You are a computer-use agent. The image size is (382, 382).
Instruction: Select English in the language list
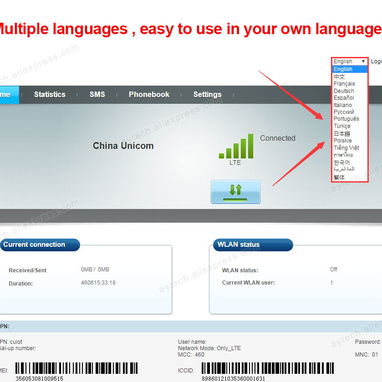tap(350, 69)
